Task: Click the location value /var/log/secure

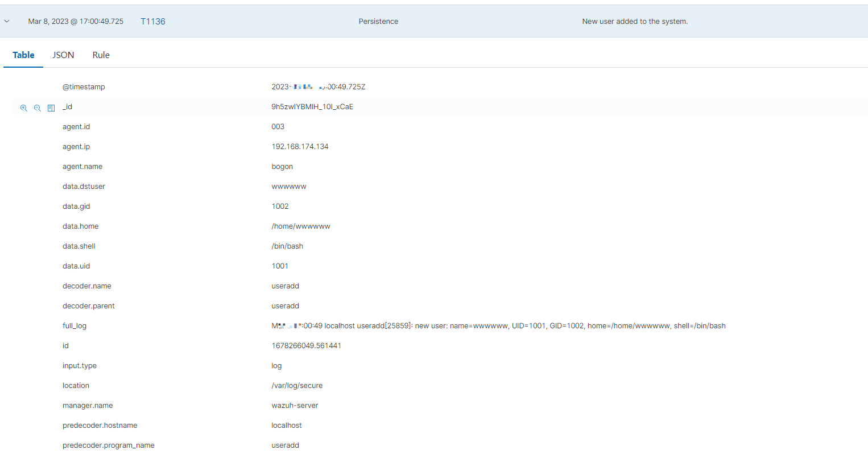Action: tap(297, 386)
